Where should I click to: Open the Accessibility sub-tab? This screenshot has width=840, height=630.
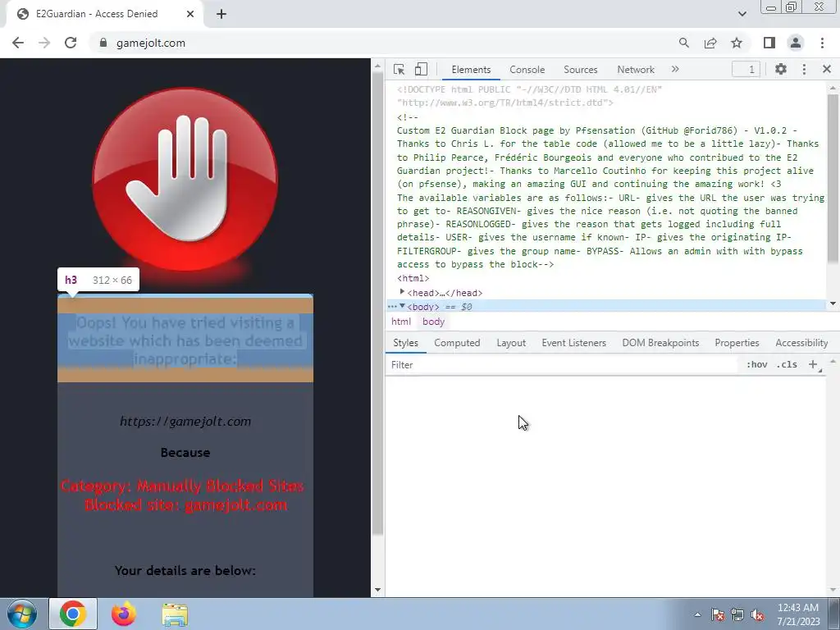[801, 343]
